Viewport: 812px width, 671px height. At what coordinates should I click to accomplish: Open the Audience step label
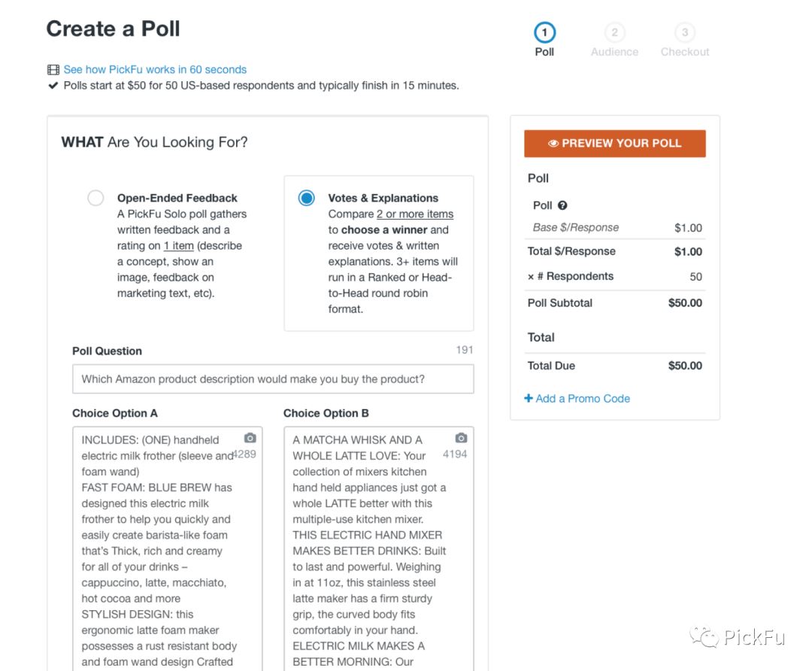click(615, 52)
